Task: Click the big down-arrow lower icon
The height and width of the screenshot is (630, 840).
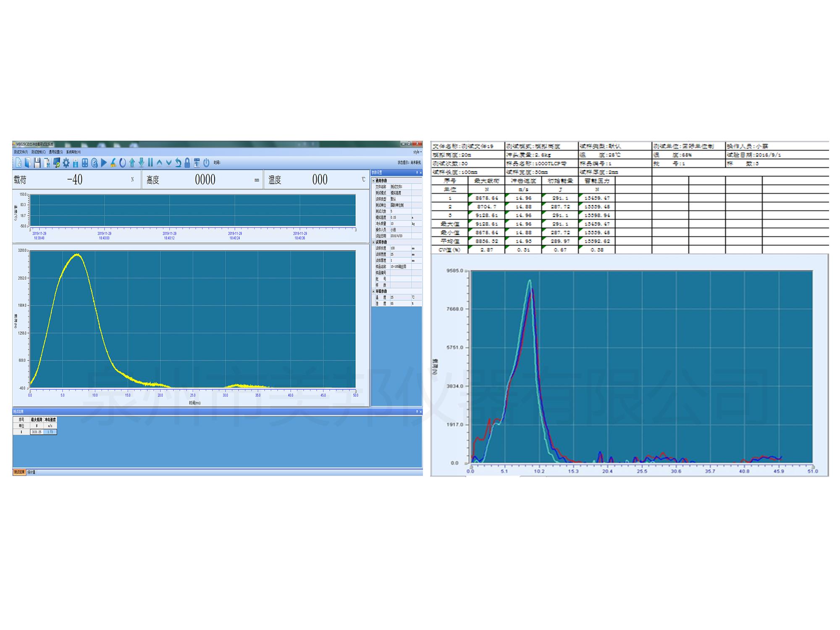Action: [x=141, y=163]
